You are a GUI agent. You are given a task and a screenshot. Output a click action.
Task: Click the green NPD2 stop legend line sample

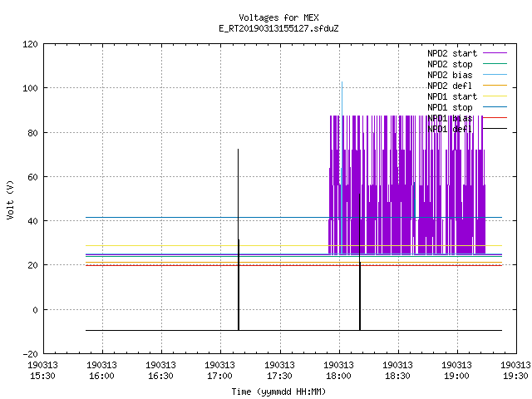tap(495, 63)
